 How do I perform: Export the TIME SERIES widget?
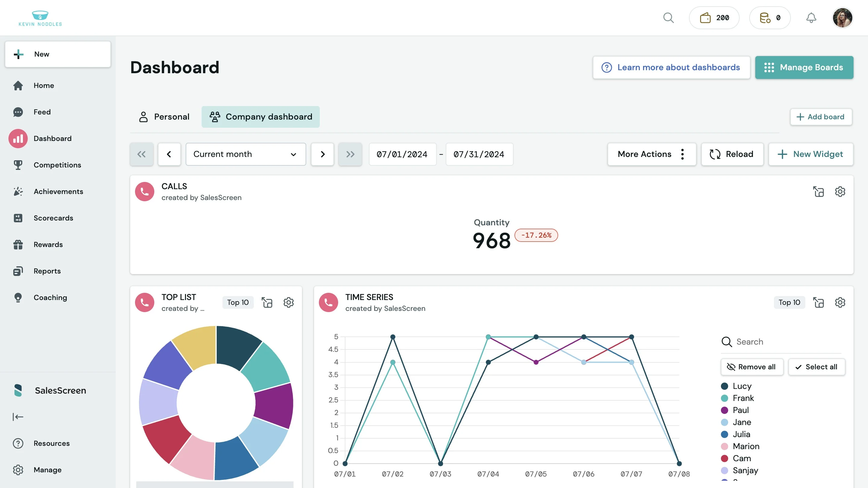tap(818, 302)
